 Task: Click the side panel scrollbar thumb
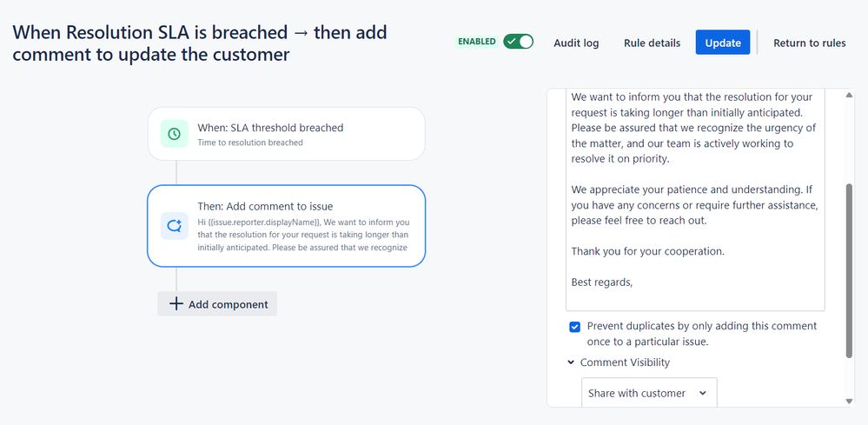(x=849, y=270)
